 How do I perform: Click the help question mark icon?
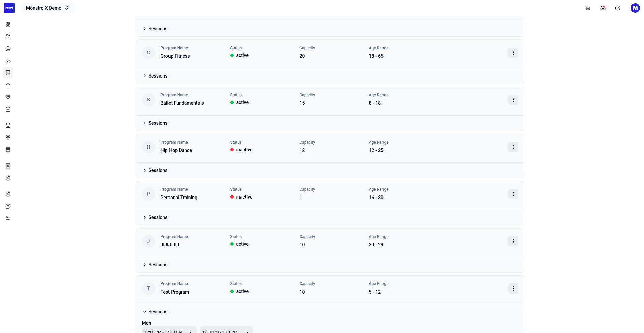(618, 8)
